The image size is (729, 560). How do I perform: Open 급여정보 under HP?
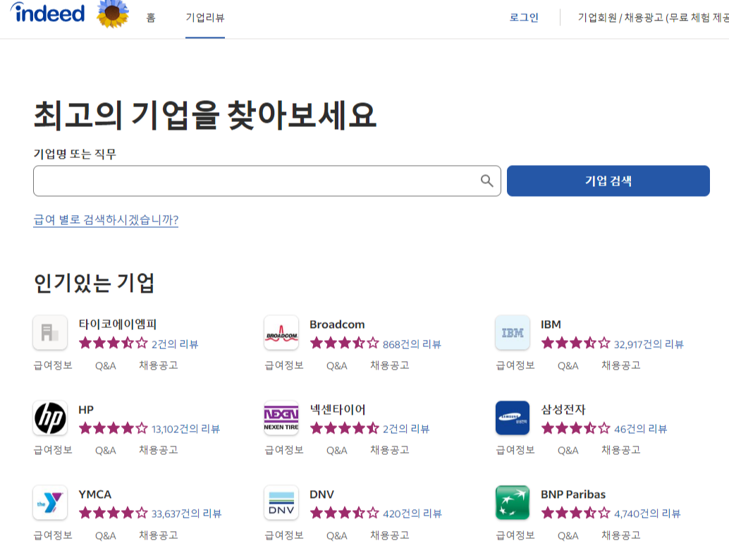(x=53, y=450)
